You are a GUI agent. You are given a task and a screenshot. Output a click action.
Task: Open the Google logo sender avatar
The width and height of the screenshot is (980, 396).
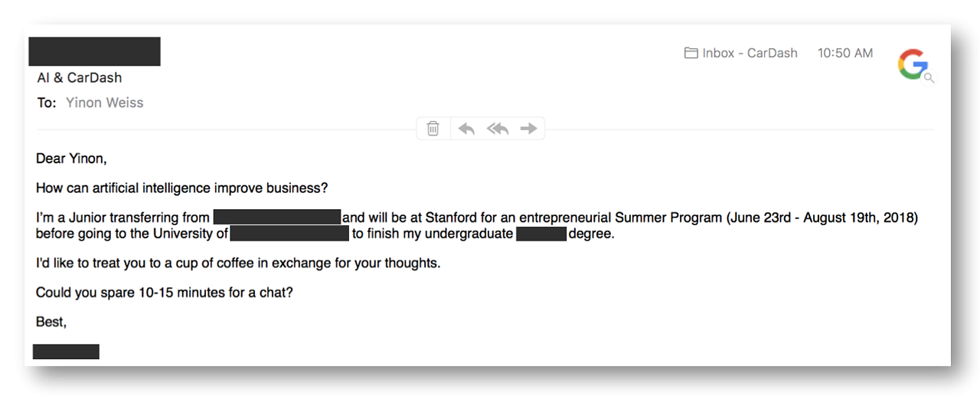point(913,64)
